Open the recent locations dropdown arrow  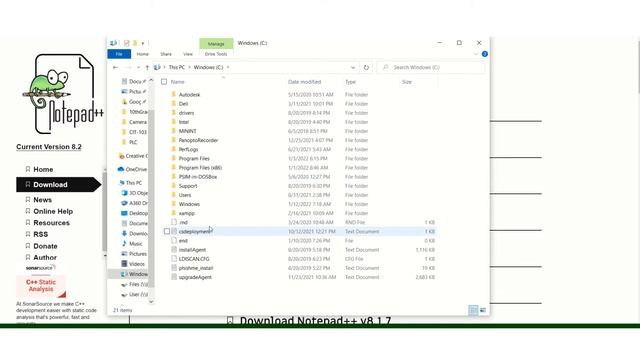pos(138,67)
